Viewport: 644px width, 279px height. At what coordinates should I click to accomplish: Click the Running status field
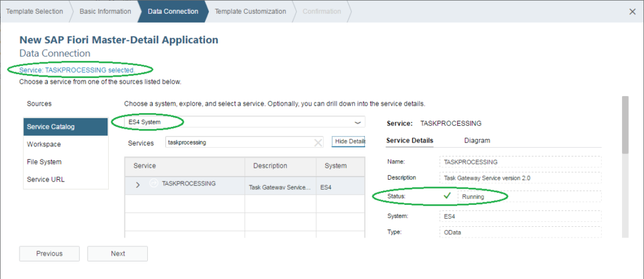[x=530, y=197]
